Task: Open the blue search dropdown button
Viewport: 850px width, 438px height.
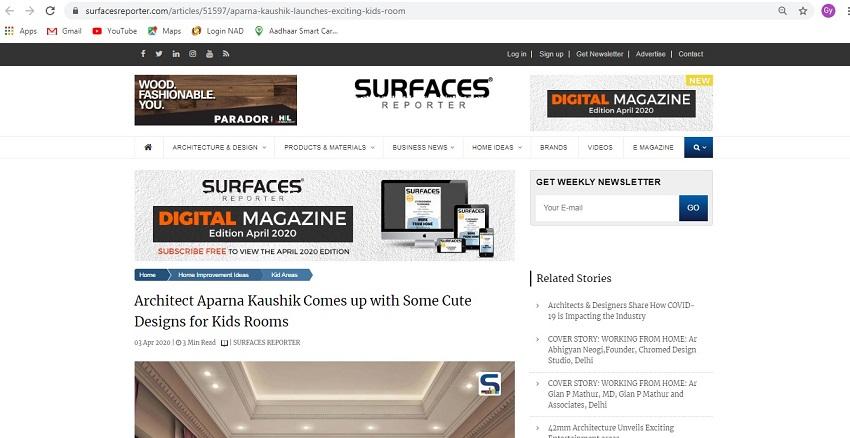Action: [698, 147]
